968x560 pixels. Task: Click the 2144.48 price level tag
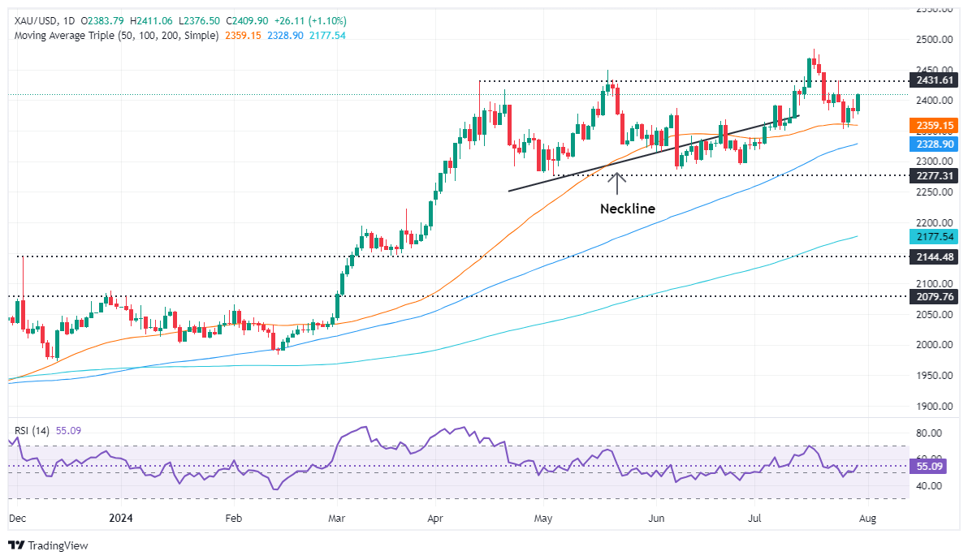pos(935,256)
